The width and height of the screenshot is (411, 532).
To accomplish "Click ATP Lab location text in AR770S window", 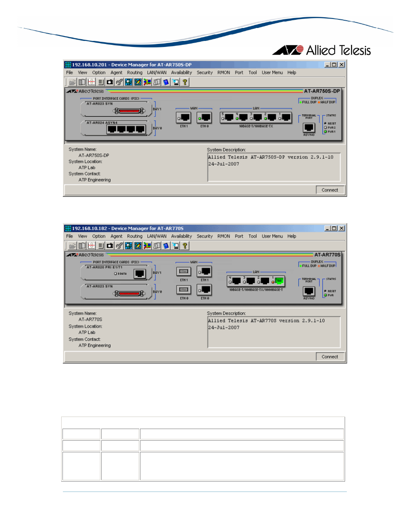I will tap(87, 333).
